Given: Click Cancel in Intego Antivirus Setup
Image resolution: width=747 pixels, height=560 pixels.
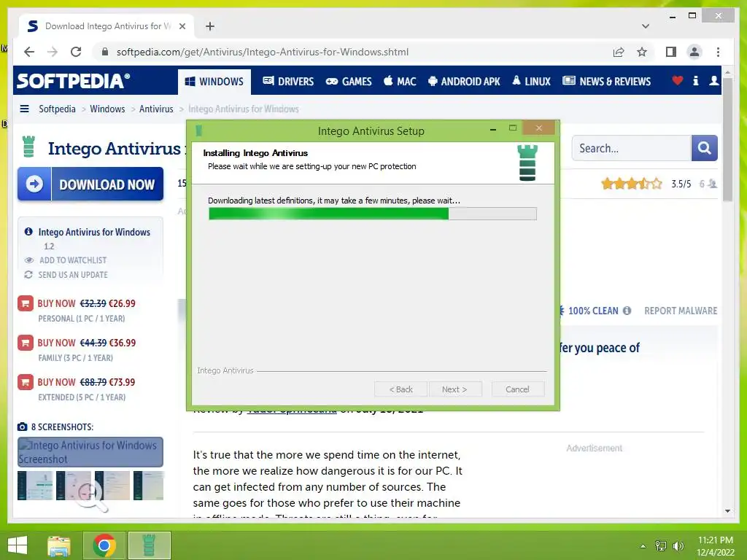Looking at the screenshot, I should click(x=517, y=389).
